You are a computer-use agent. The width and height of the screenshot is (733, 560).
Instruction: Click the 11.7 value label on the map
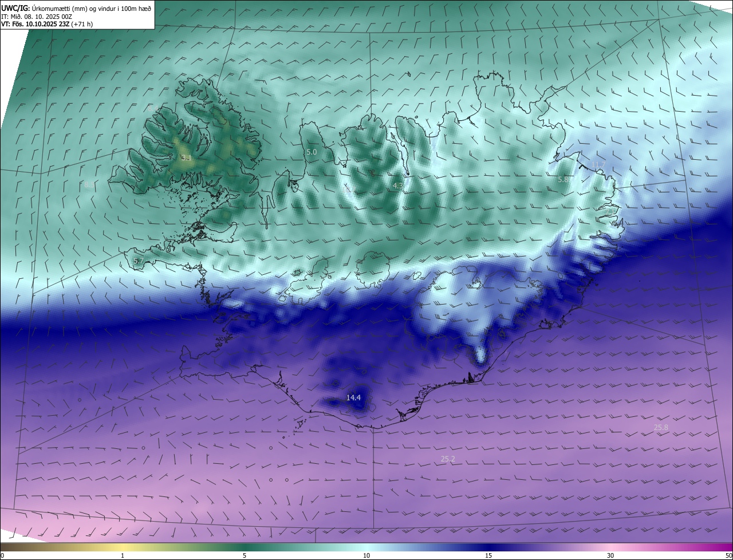point(598,165)
